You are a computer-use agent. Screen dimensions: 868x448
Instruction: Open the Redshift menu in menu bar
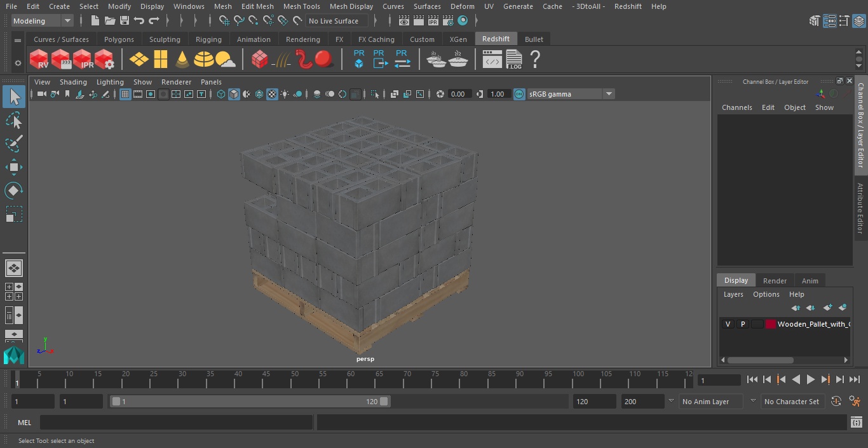tap(628, 6)
